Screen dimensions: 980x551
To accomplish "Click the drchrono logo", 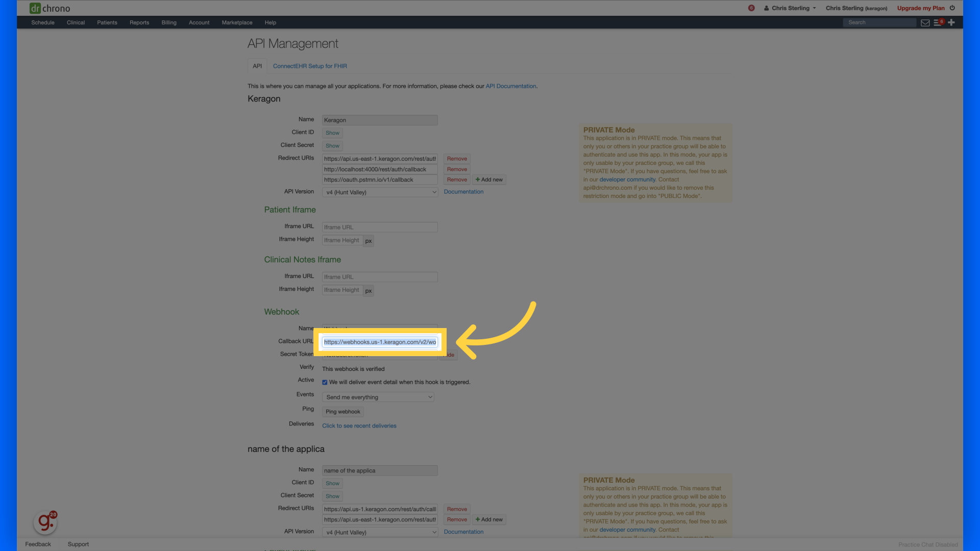I will pyautogui.click(x=50, y=8).
